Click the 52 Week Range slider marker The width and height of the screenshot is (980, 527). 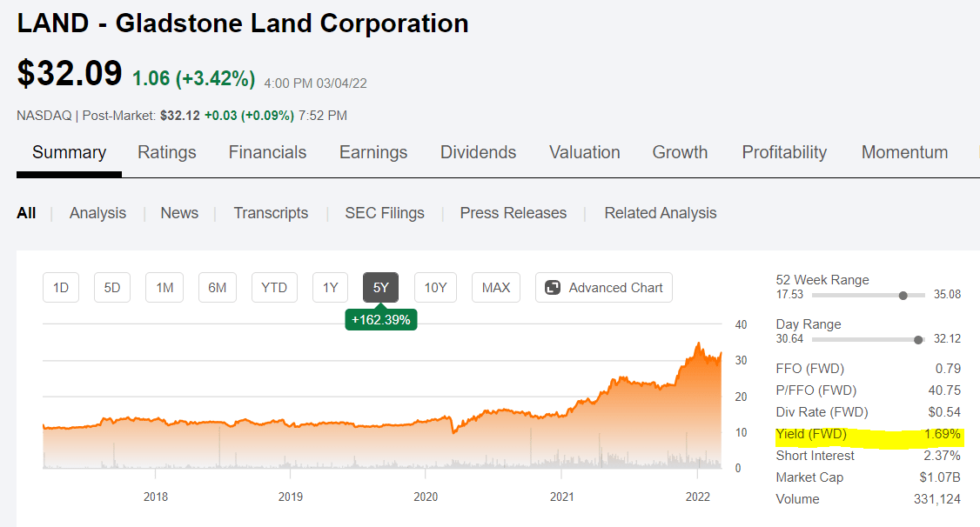tap(902, 295)
